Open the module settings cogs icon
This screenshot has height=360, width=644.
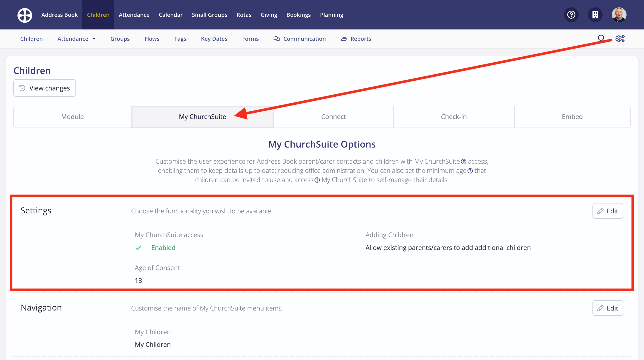(620, 38)
